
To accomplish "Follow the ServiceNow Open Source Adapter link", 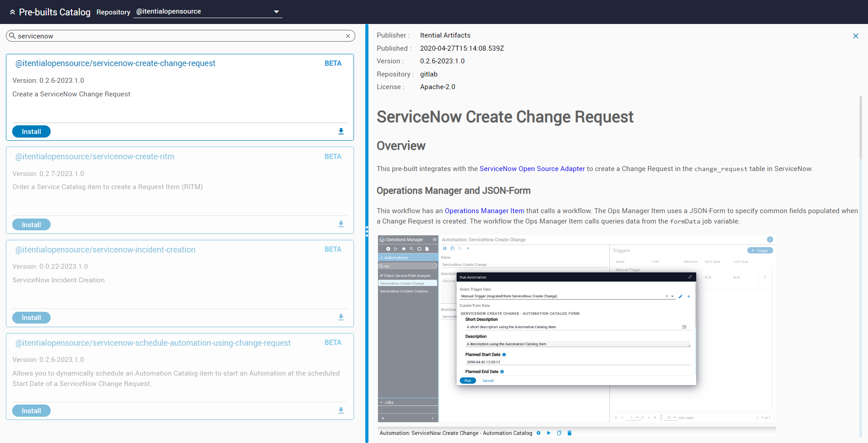I will coord(532,169).
